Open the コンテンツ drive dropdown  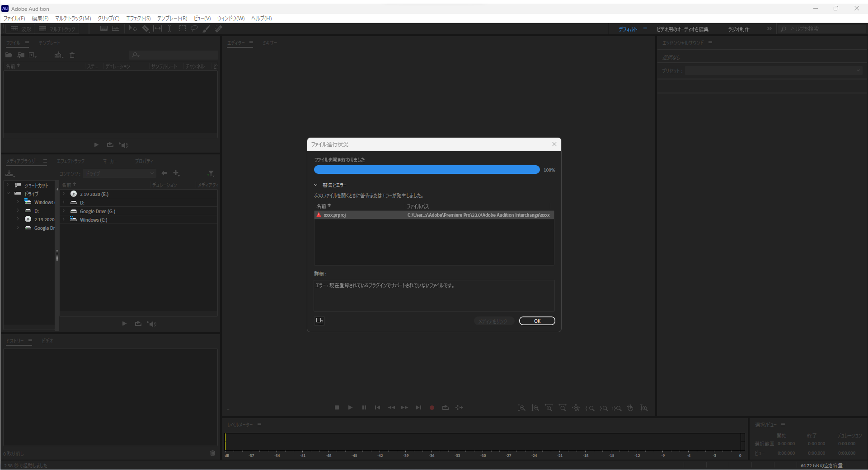pos(119,173)
